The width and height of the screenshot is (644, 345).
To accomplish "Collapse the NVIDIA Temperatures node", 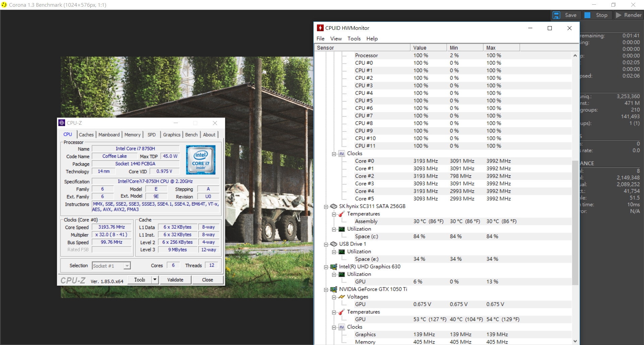I will point(334,312).
